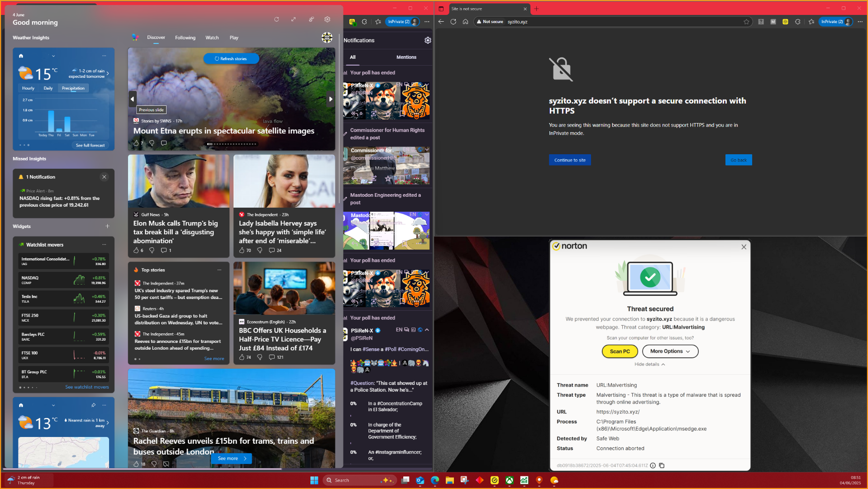Image resolution: width=868 pixels, height=489 pixels.
Task: Pin the second weather widget
Action: [93, 405]
